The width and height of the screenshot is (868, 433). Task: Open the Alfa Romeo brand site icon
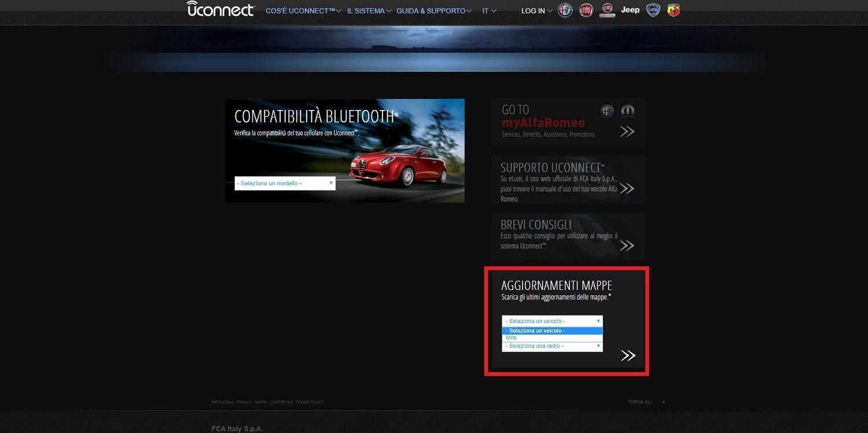pyautogui.click(x=565, y=10)
